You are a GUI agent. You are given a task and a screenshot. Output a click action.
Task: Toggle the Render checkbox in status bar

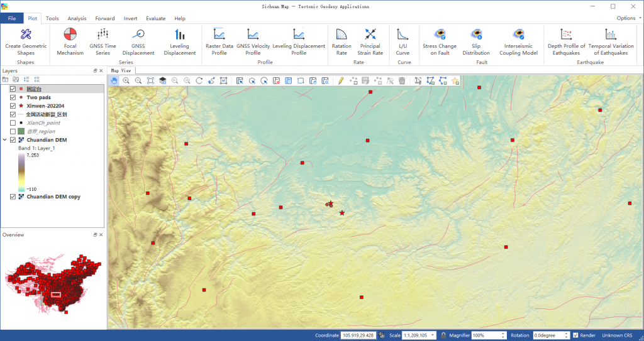tap(575, 335)
